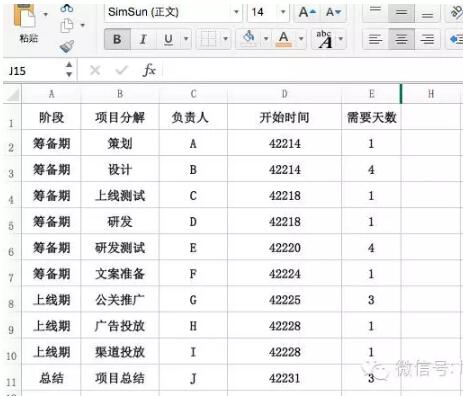
Task: Set vertical alignment to middle
Action: pyautogui.click(x=401, y=13)
